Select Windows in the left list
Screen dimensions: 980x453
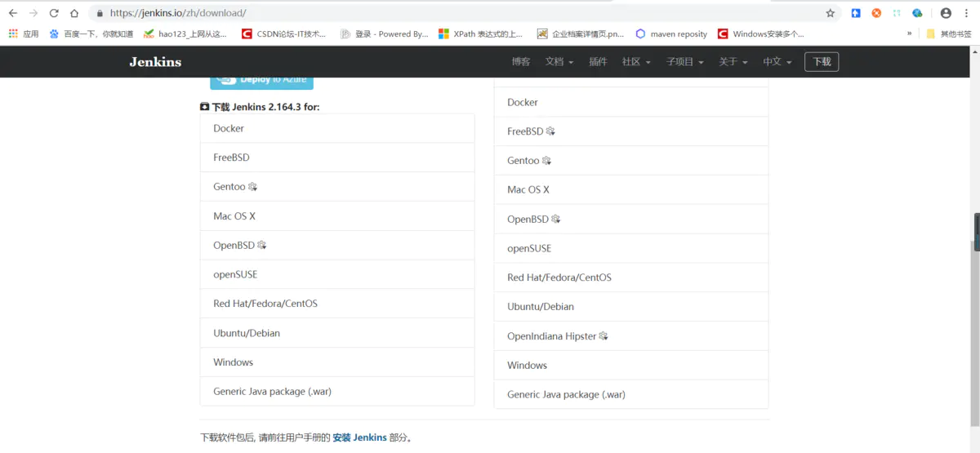(x=337, y=362)
